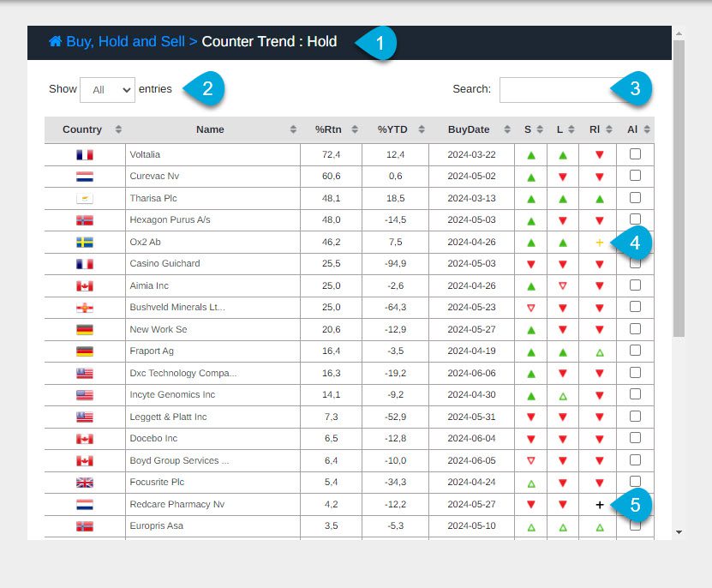Check the Al box for Curevac Nv
The height and width of the screenshot is (588, 712).
coord(635,176)
